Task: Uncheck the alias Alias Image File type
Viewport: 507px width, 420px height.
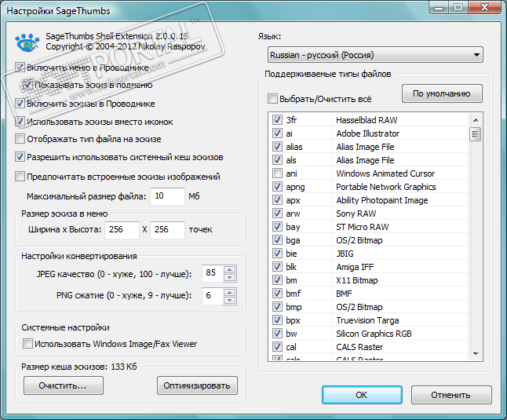Action: tap(277, 147)
